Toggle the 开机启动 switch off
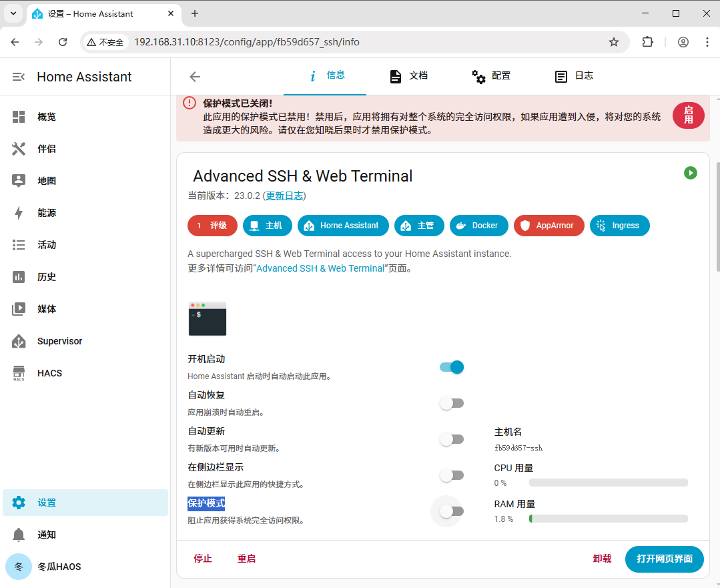Screen dimensions: 720x588 [452, 367]
